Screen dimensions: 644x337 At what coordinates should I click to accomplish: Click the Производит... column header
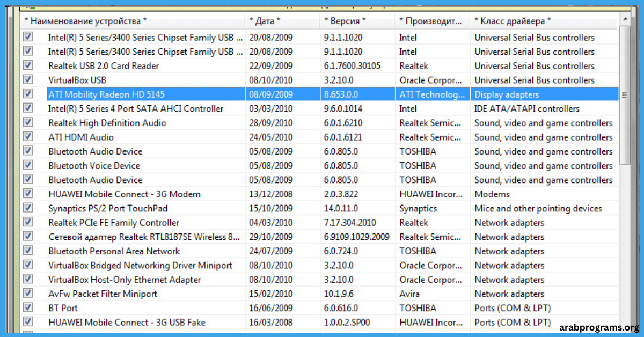(x=432, y=21)
